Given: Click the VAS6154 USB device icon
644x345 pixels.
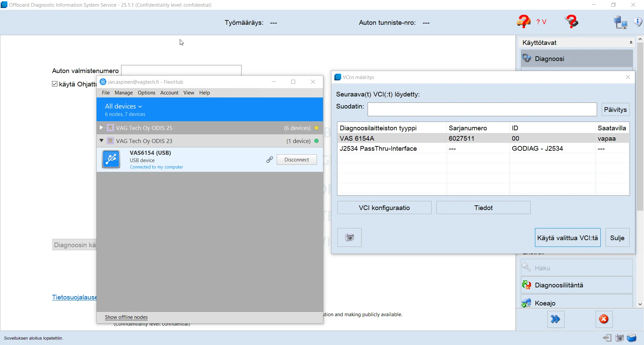Looking at the screenshot, I should (111, 159).
